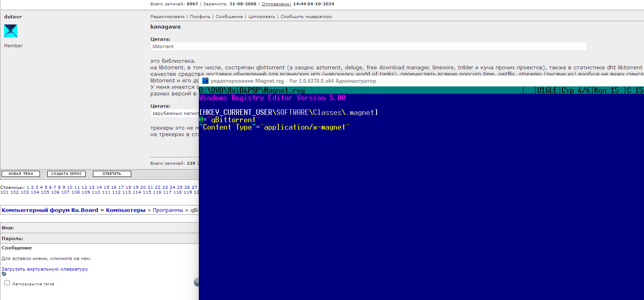Go to page 10 in pagination
This screenshot has width=644, height=300.
(x=70, y=187)
